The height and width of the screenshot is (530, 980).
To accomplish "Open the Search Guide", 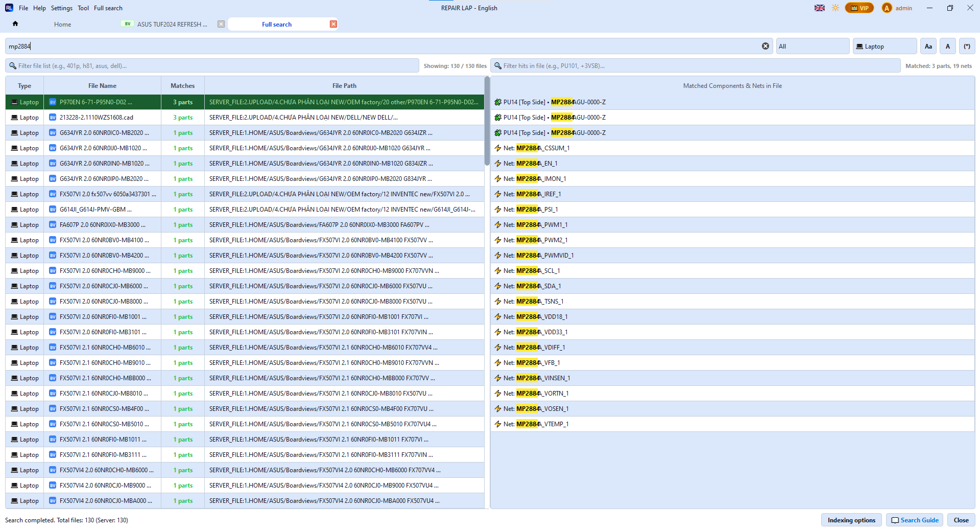I will (915, 520).
